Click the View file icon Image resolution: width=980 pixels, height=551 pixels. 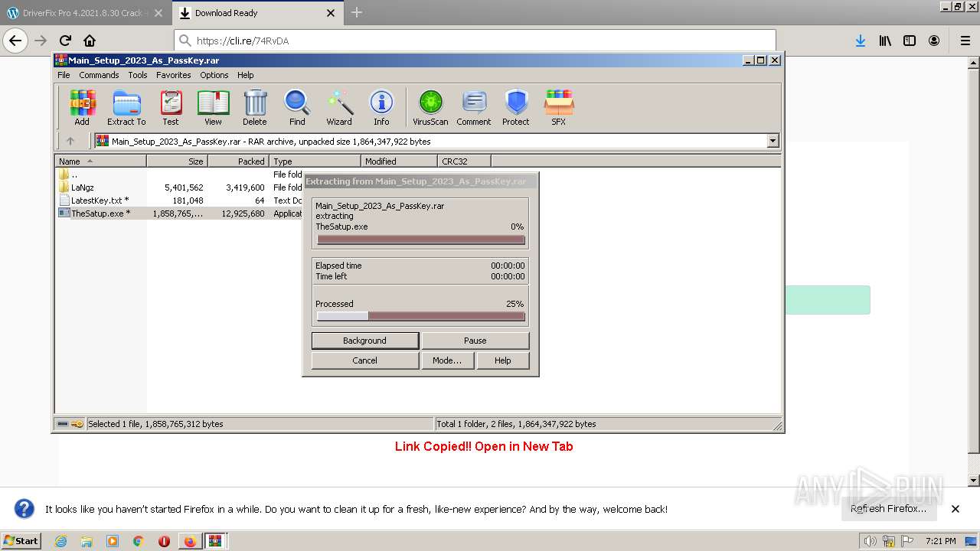pyautogui.click(x=213, y=107)
